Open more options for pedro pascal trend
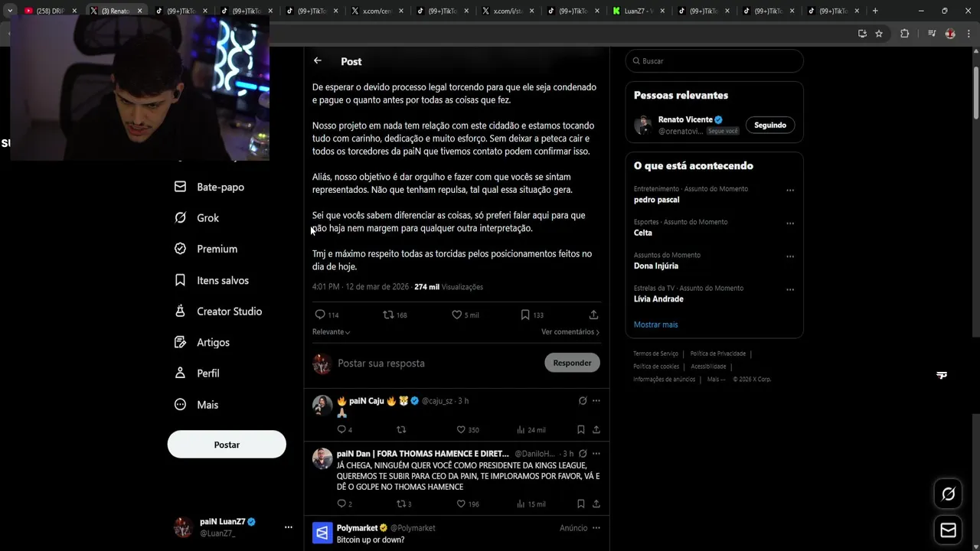 pyautogui.click(x=790, y=191)
